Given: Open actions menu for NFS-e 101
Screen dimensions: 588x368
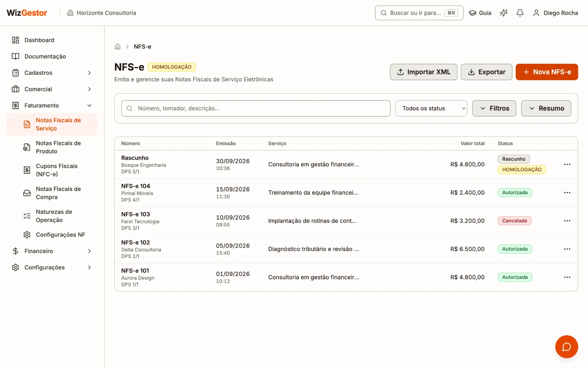Looking at the screenshot, I should 567,277.
